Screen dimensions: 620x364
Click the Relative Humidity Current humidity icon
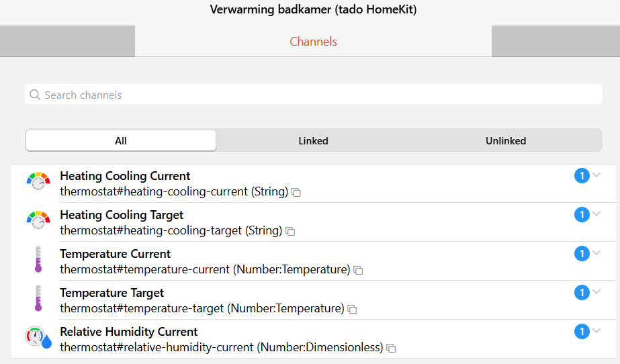tap(38, 337)
